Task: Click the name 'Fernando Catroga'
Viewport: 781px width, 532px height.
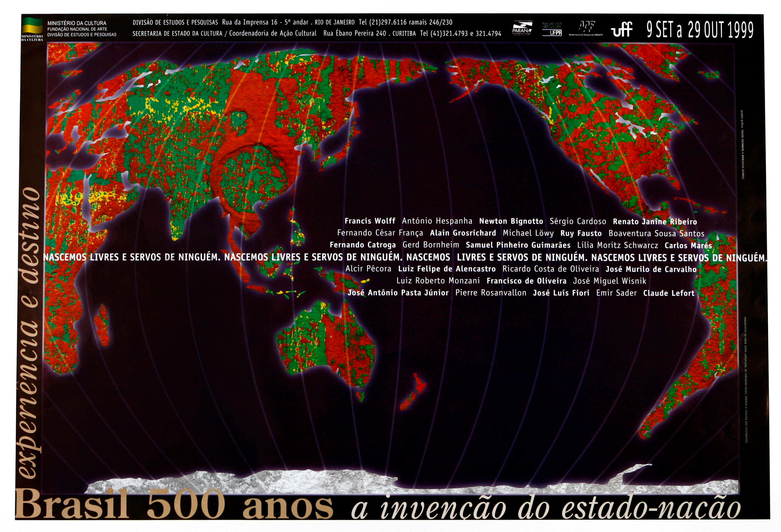Action: (363, 245)
